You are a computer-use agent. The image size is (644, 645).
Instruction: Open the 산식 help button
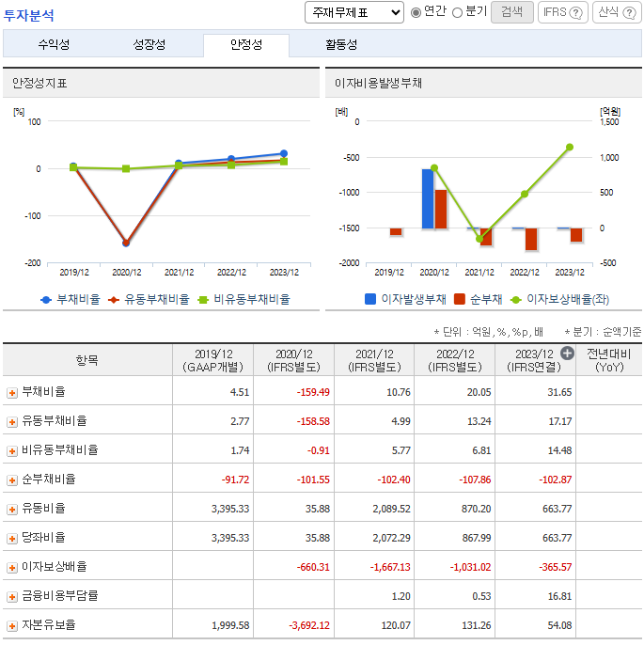point(617,12)
